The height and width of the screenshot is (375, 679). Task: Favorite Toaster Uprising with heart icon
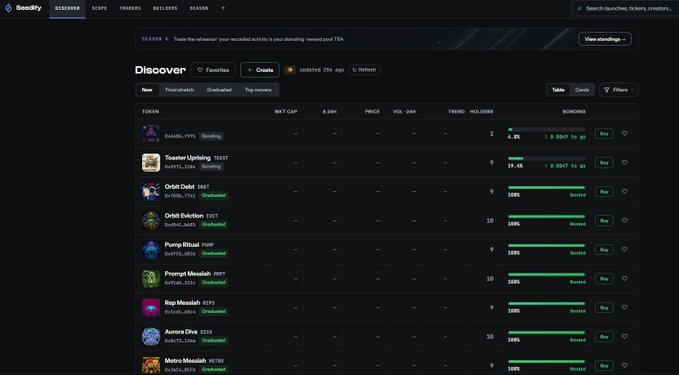point(624,162)
